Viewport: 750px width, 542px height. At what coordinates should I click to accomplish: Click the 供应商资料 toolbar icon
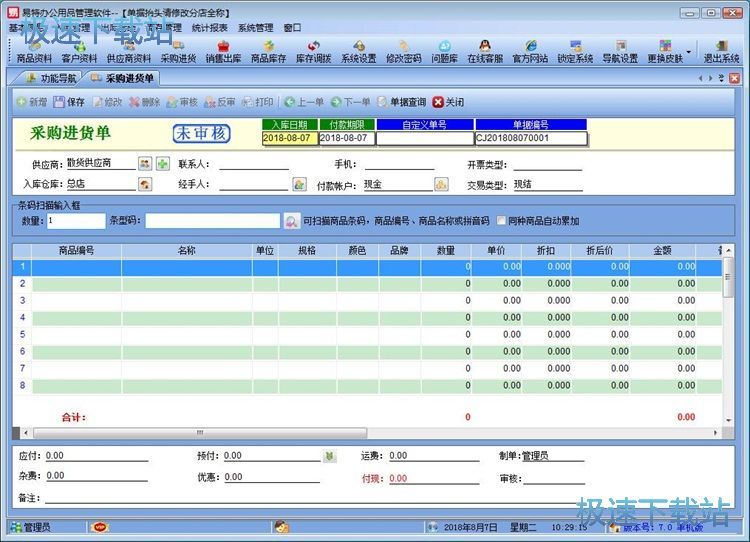[129, 52]
